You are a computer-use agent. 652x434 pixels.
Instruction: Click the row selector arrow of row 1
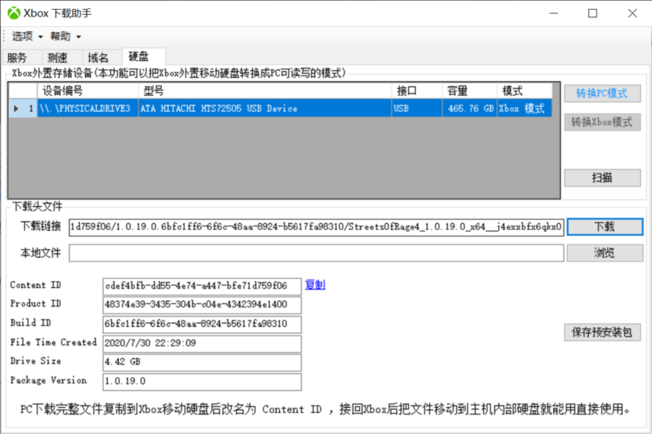pyautogui.click(x=16, y=108)
